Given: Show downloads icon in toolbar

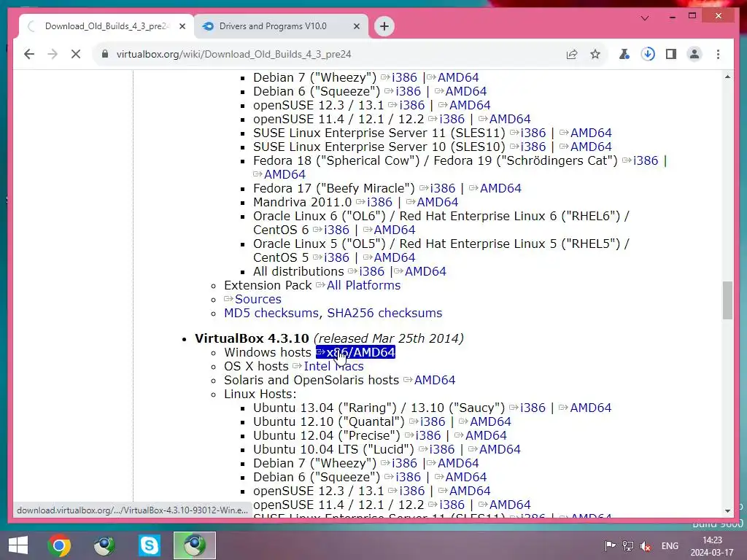Looking at the screenshot, I should 648,54.
